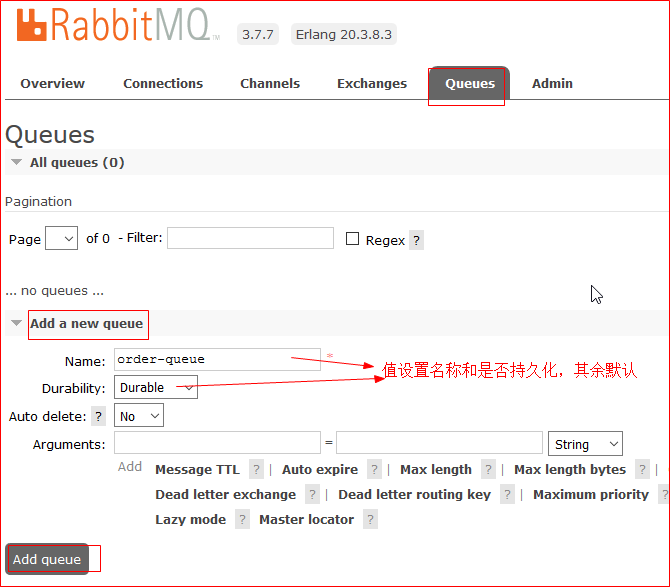Go to the Overview tab
This screenshot has width=670, height=587.
(53, 83)
